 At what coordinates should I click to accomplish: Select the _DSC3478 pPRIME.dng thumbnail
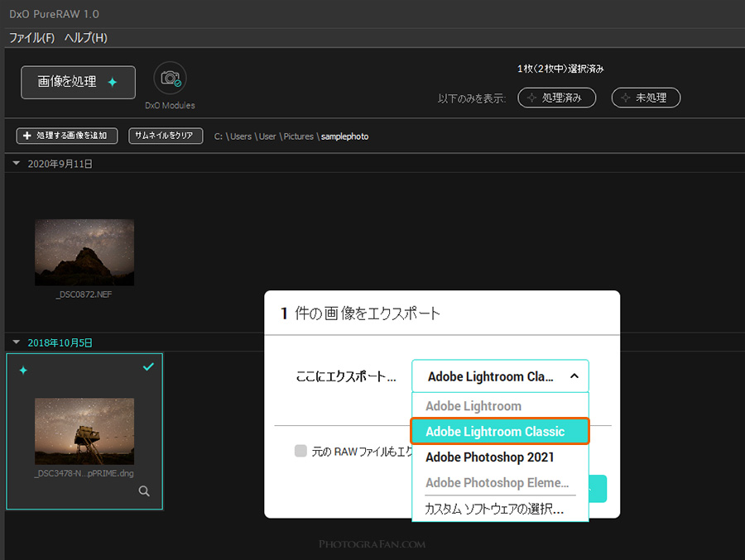click(84, 431)
